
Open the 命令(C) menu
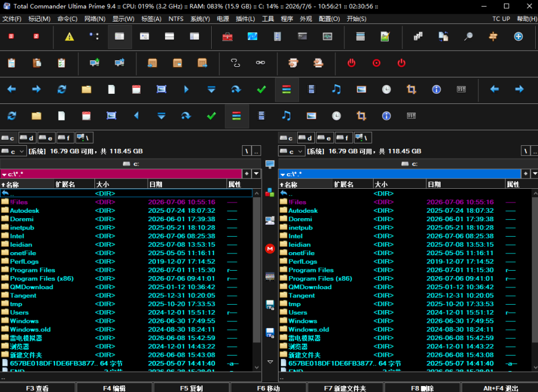[67, 19]
